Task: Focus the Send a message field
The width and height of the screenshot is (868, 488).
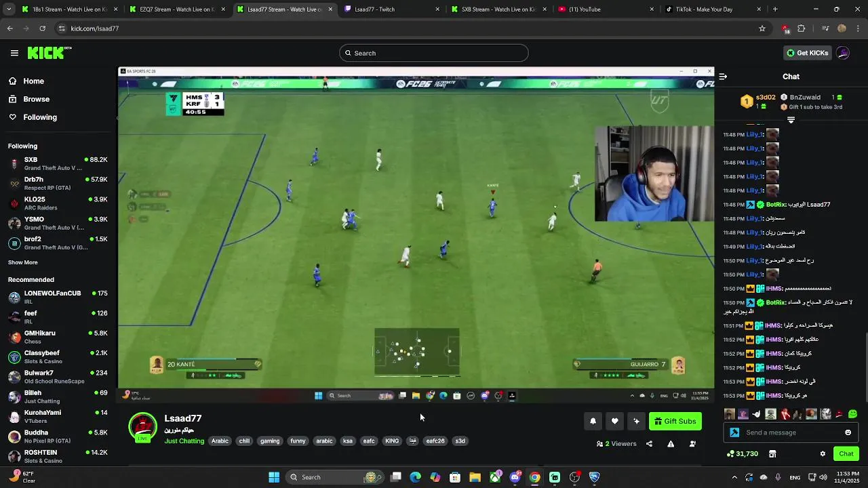Action: pos(792,432)
